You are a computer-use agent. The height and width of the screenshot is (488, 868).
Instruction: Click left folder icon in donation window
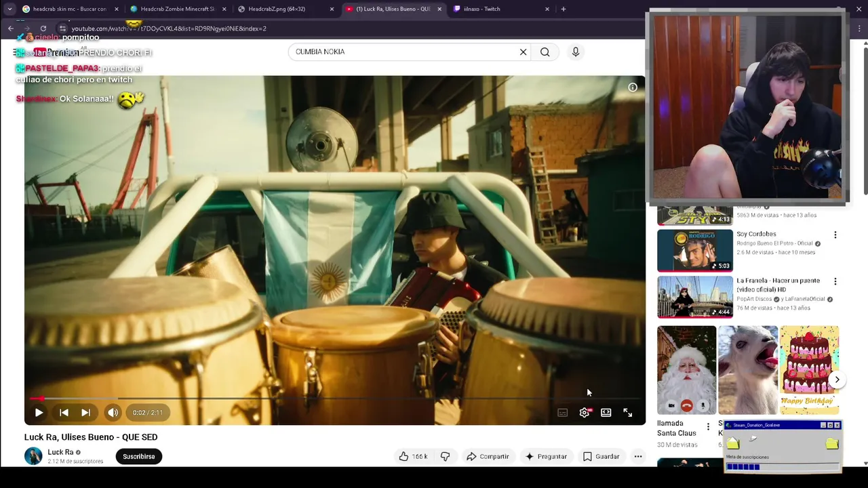733,443
